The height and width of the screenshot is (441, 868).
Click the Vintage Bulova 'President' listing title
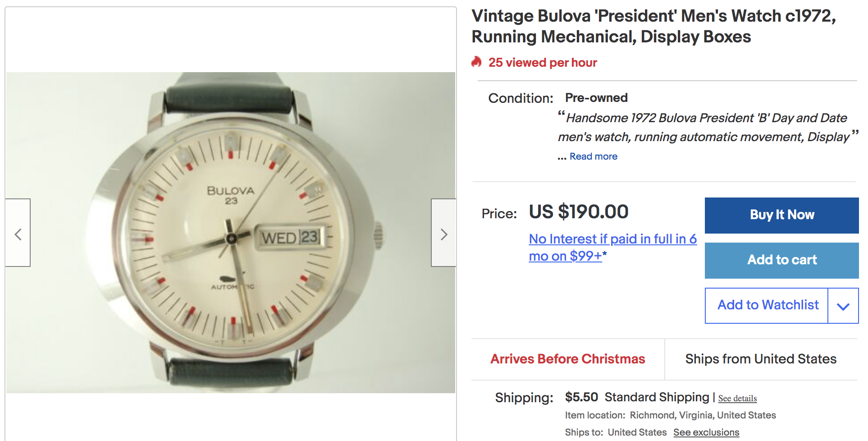(653, 26)
